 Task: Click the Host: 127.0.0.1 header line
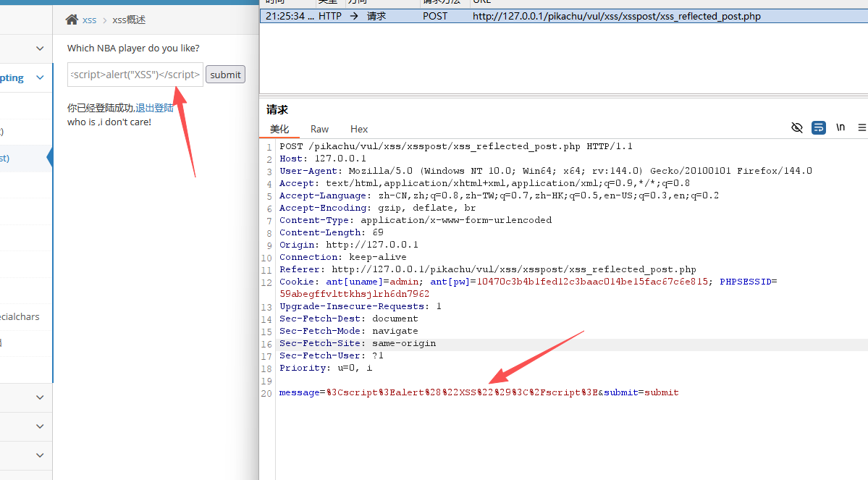323,159
